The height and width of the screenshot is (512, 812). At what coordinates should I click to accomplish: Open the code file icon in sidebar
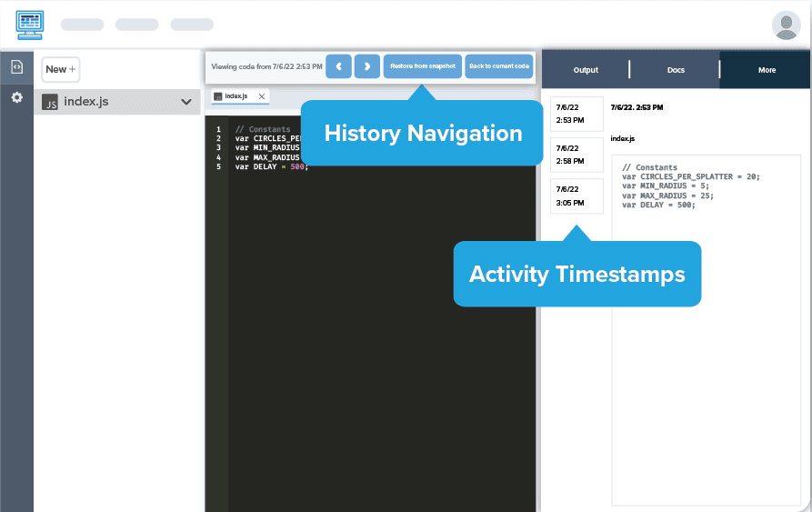click(x=16, y=67)
